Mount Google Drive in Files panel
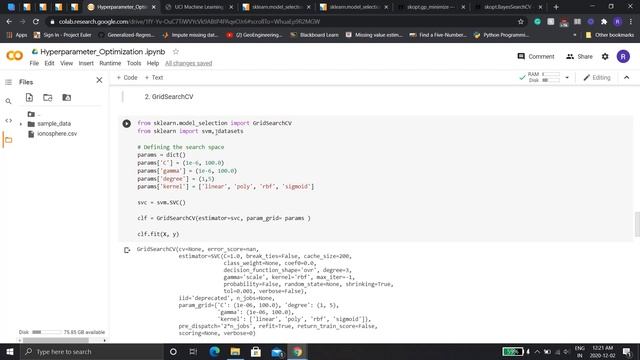The image size is (640, 360). point(66,97)
